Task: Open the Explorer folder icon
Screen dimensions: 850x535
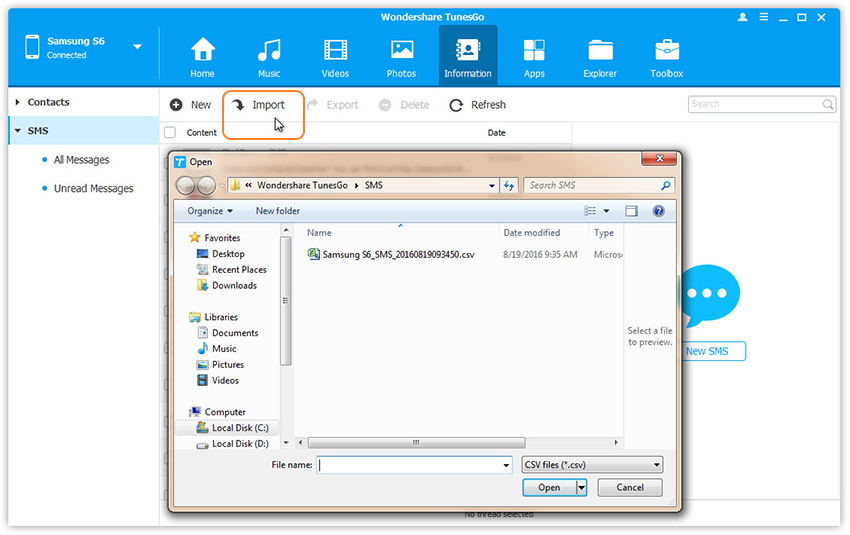Action: pyautogui.click(x=601, y=50)
